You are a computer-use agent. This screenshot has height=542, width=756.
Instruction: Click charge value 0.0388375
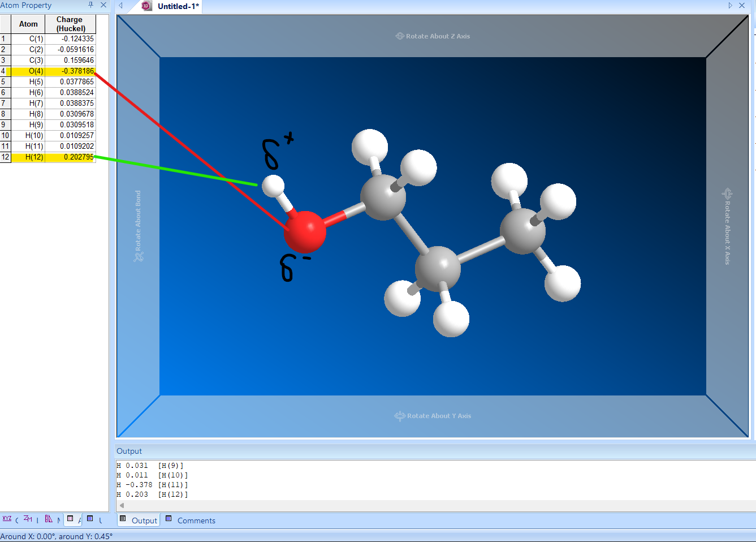point(71,104)
